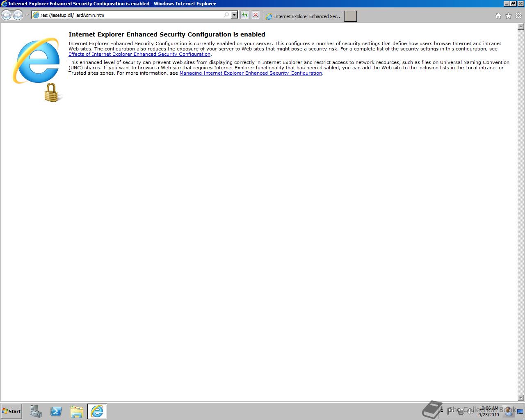Viewport: 525px width, 420px height.
Task: Open Windows Explorer from the taskbar
Action: click(77, 411)
